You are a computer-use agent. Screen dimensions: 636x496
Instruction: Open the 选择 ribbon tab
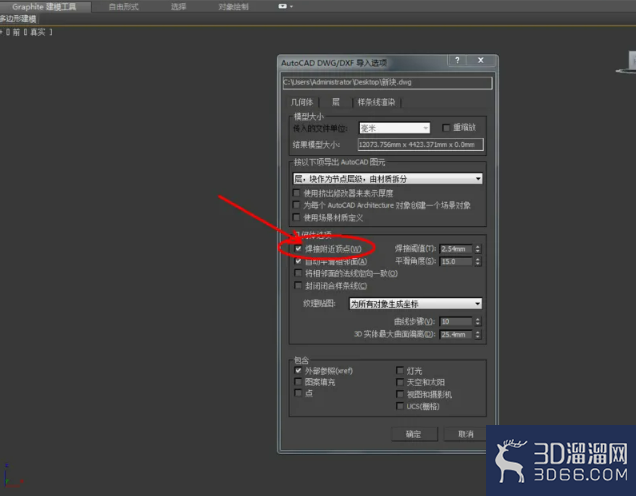(178, 6)
